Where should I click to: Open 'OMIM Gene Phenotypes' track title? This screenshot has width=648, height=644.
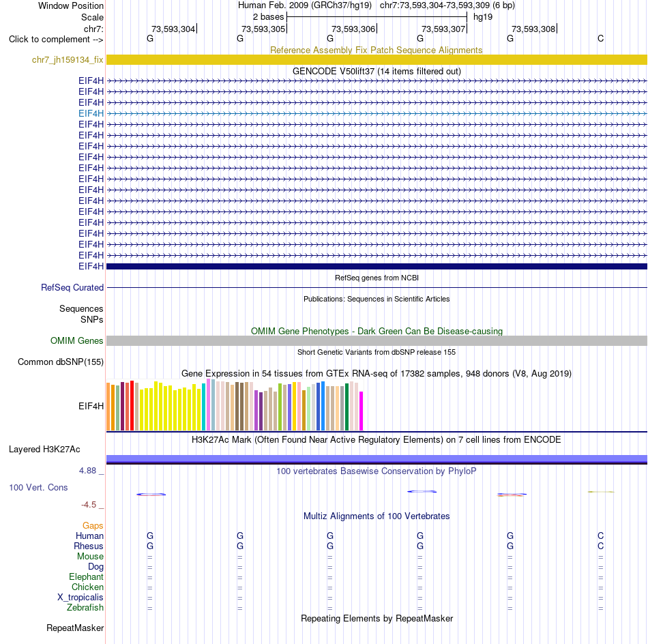377,331
